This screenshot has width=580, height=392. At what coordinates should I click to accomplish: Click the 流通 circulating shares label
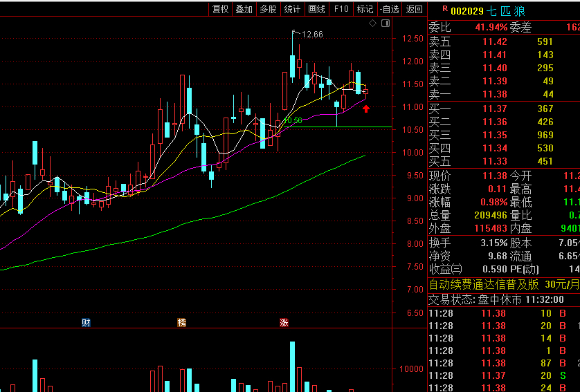[x=520, y=256]
